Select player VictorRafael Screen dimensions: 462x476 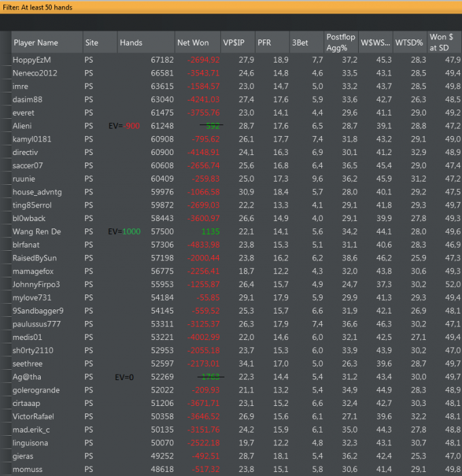[x=33, y=416]
